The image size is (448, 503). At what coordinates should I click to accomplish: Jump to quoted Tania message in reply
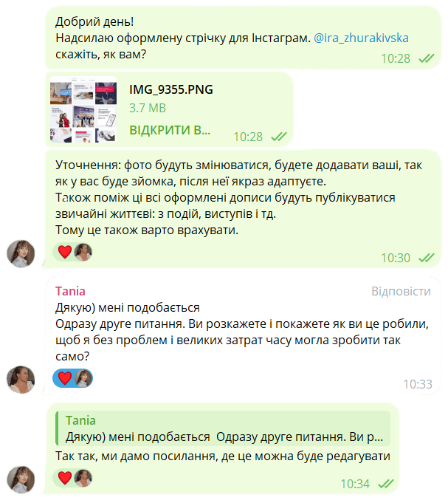224,428
